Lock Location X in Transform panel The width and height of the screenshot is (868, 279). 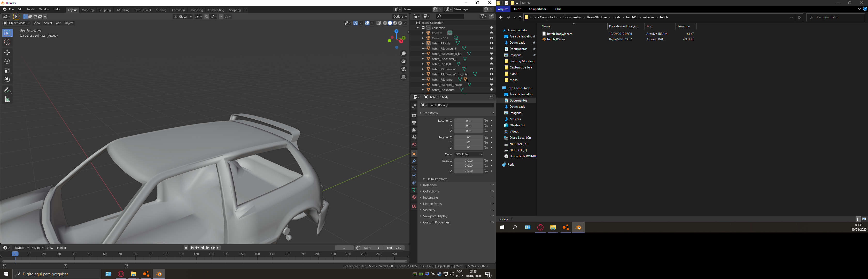(x=486, y=121)
